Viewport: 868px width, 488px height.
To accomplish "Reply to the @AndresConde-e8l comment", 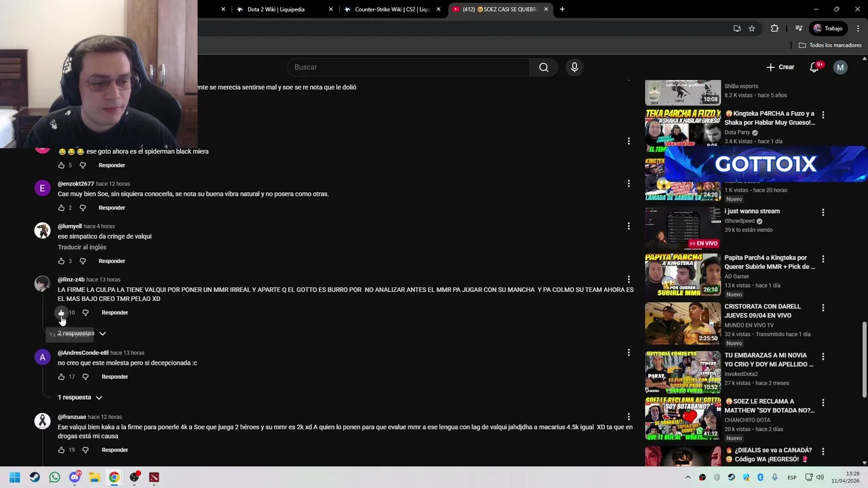I will [x=115, y=377].
